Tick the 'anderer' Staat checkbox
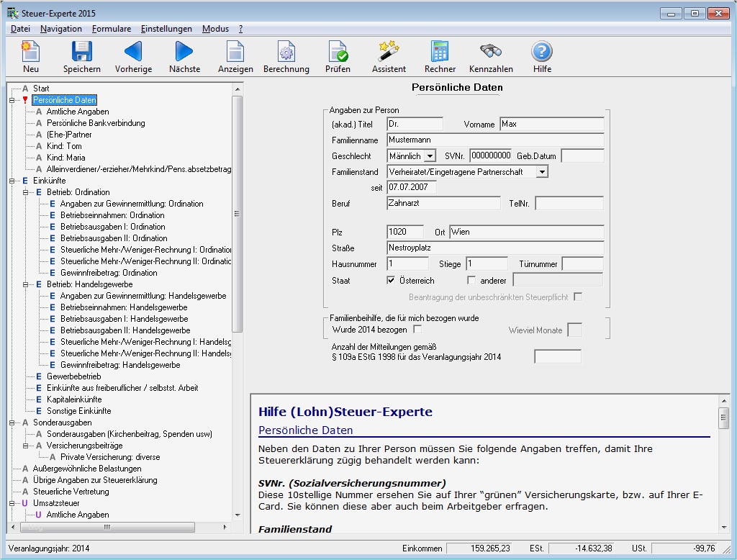Image resolution: width=737 pixels, height=560 pixels. tap(471, 281)
